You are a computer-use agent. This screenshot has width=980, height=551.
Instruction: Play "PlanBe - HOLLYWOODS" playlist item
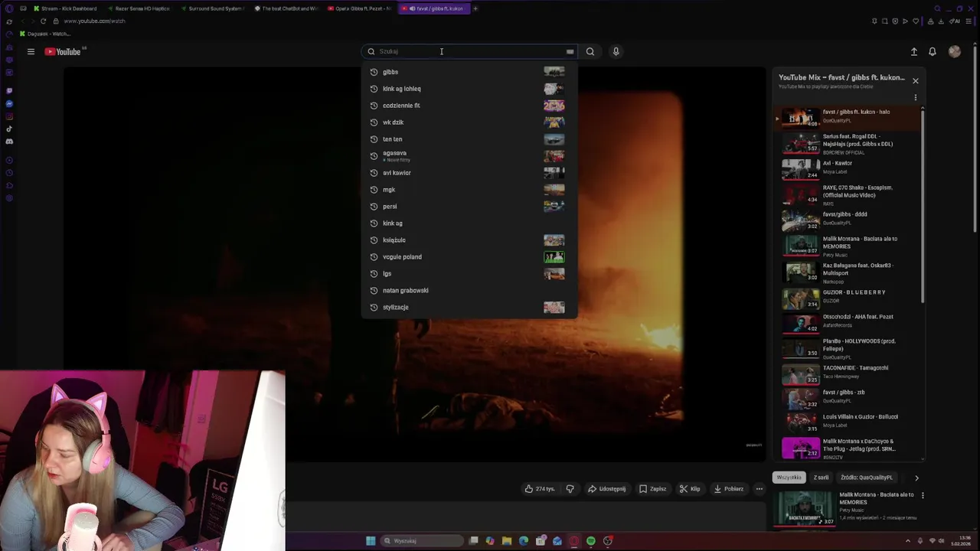point(848,347)
